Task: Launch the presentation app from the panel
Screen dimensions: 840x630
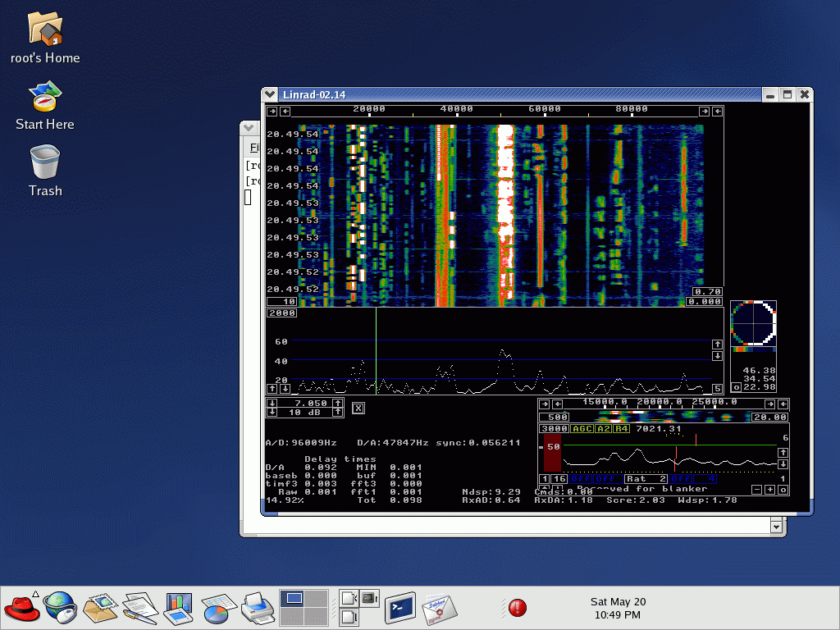Action: [178, 608]
